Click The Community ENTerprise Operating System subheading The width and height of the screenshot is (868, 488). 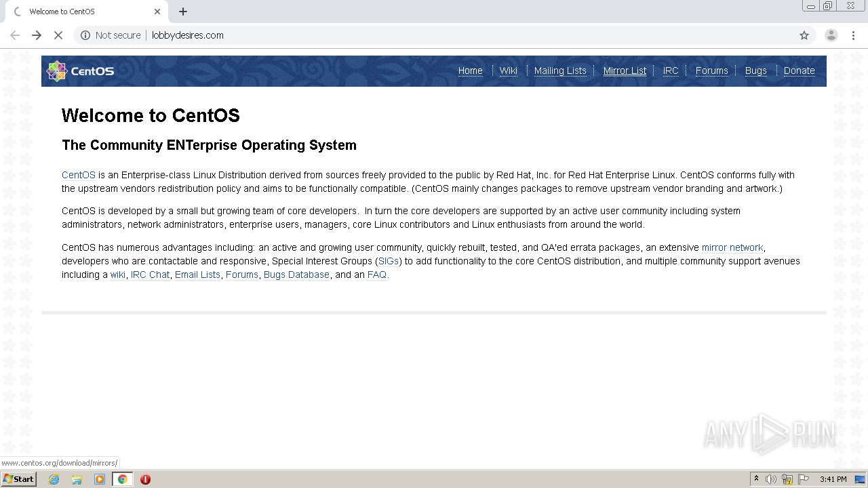(209, 145)
